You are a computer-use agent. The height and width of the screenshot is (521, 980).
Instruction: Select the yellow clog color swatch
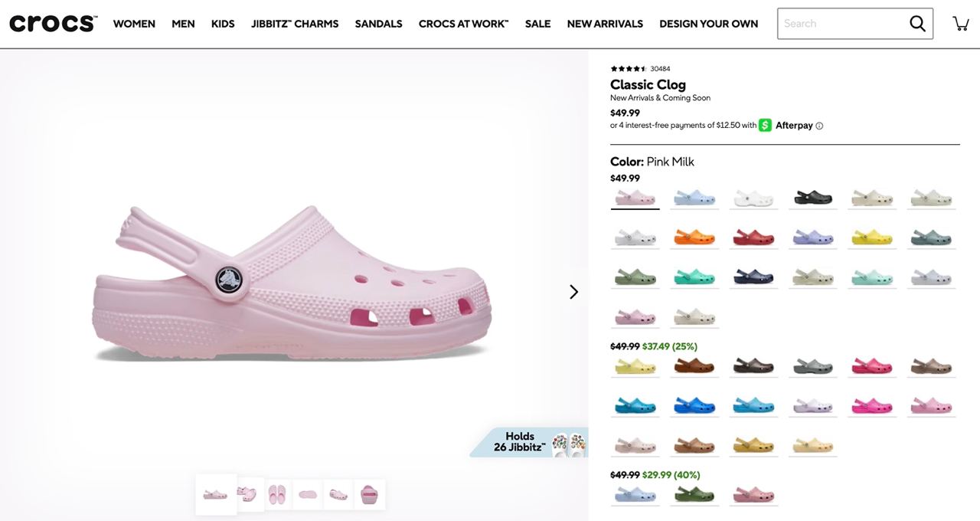click(x=872, y=238)
